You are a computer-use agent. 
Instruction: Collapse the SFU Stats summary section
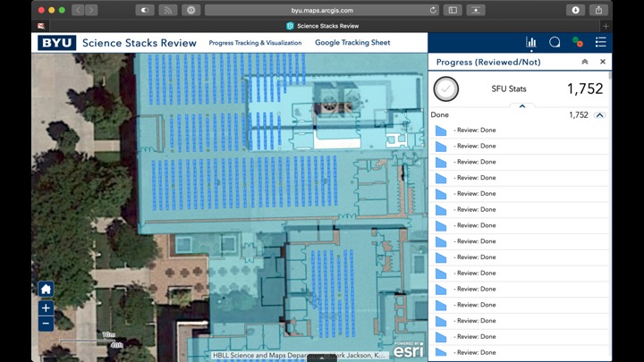pyautogui.click(x=522, y=105)
